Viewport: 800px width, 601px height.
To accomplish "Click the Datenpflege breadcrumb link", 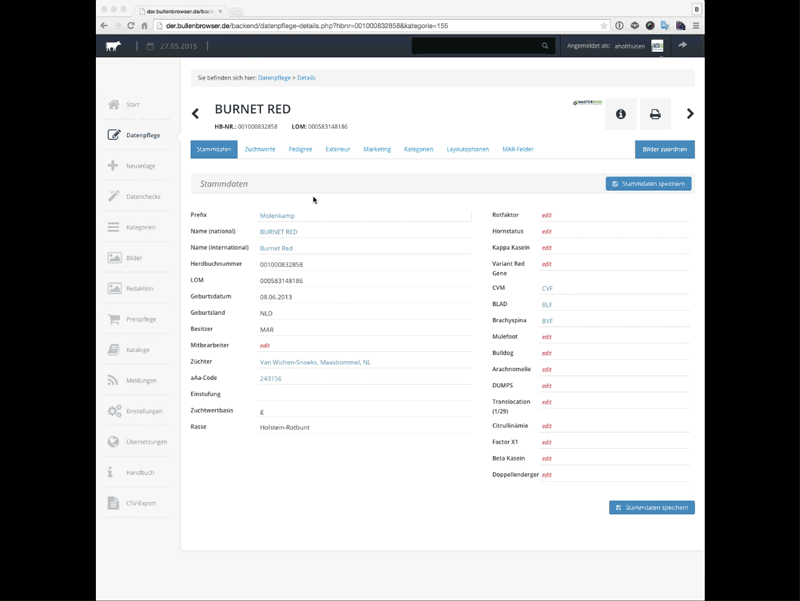I will tap(274, 77).
